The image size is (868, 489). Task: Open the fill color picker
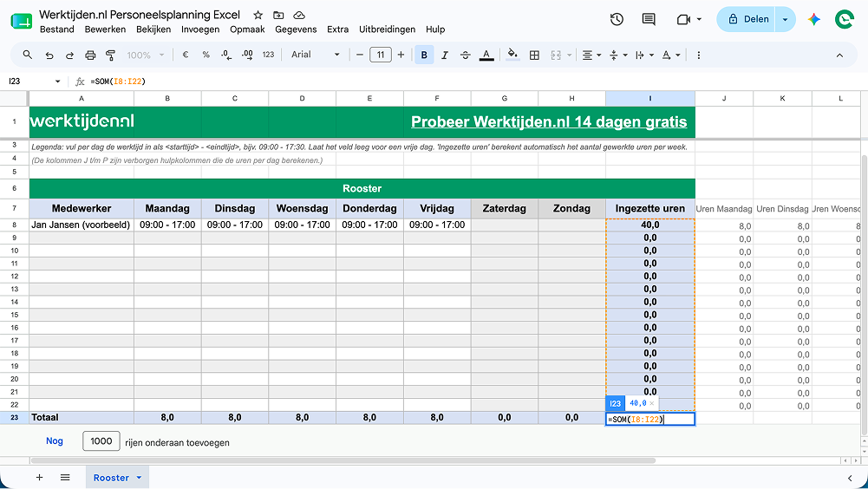(x=513, y=55)
